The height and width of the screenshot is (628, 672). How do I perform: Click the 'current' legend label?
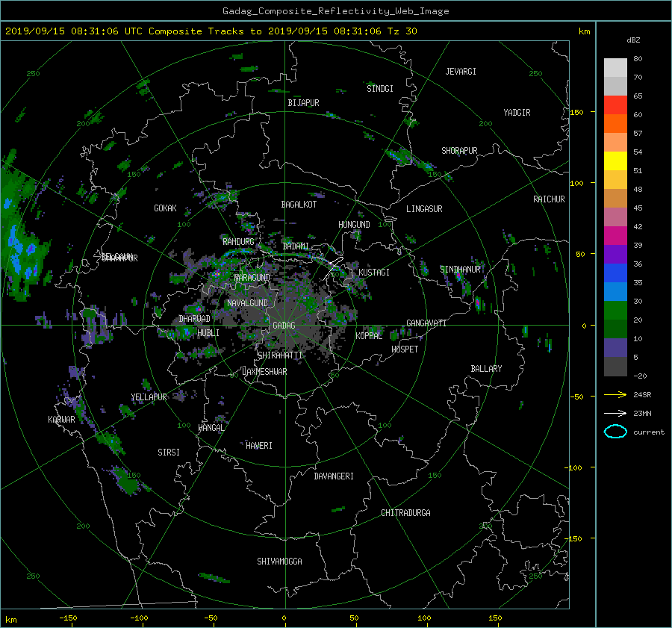(648, 432)
